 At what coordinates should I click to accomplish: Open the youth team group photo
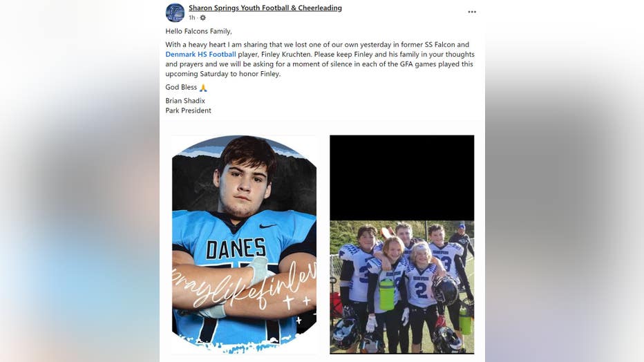(401, 287)
